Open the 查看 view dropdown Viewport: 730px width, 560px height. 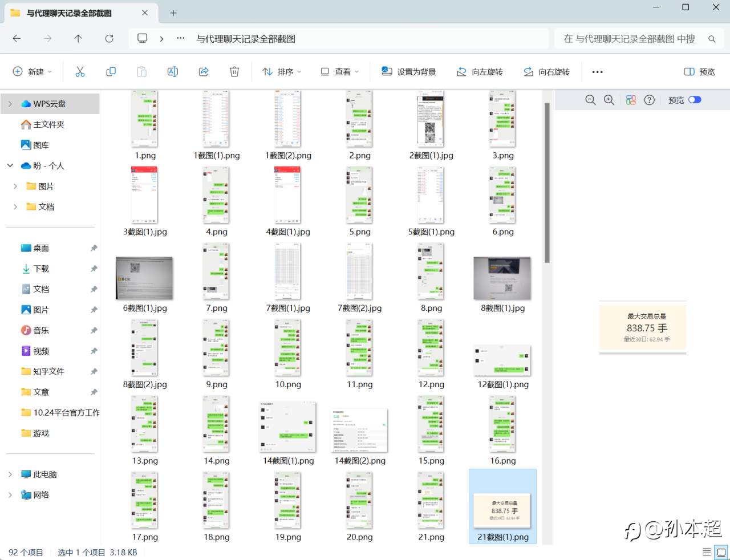tap(340, 71)
